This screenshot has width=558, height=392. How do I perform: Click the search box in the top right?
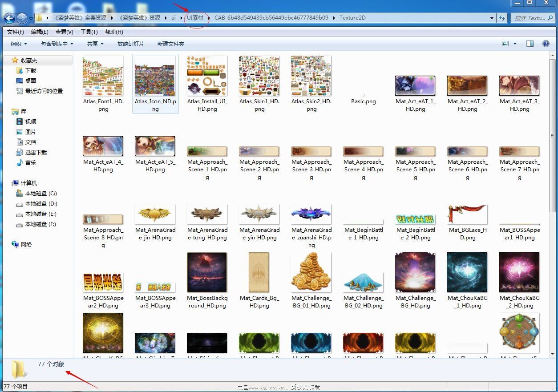[x=530, y=18]
